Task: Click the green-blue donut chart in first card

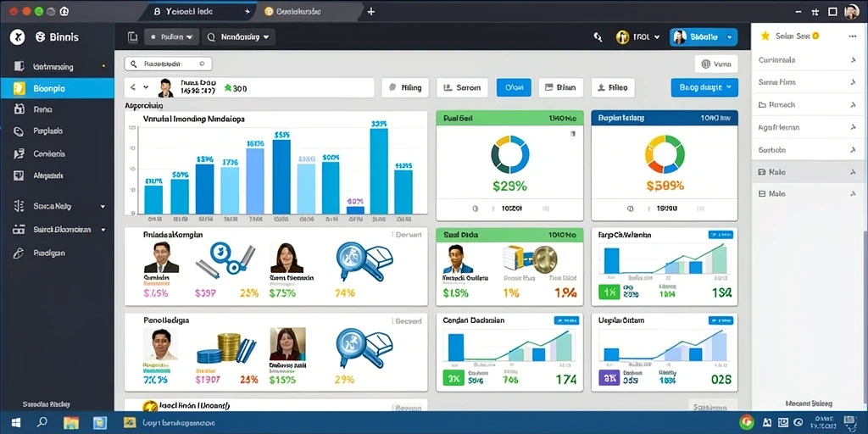Action: click(x=509, y=155)
